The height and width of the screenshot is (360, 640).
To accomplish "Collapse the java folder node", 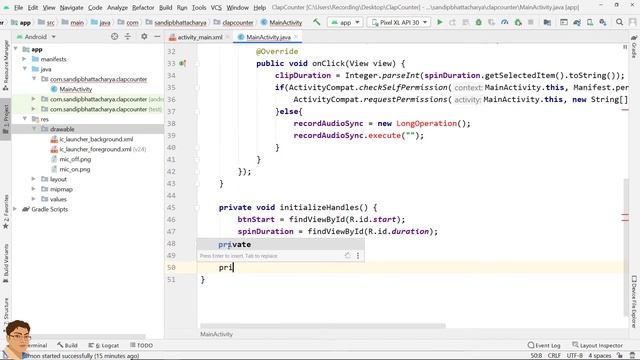I will (25, 69).
